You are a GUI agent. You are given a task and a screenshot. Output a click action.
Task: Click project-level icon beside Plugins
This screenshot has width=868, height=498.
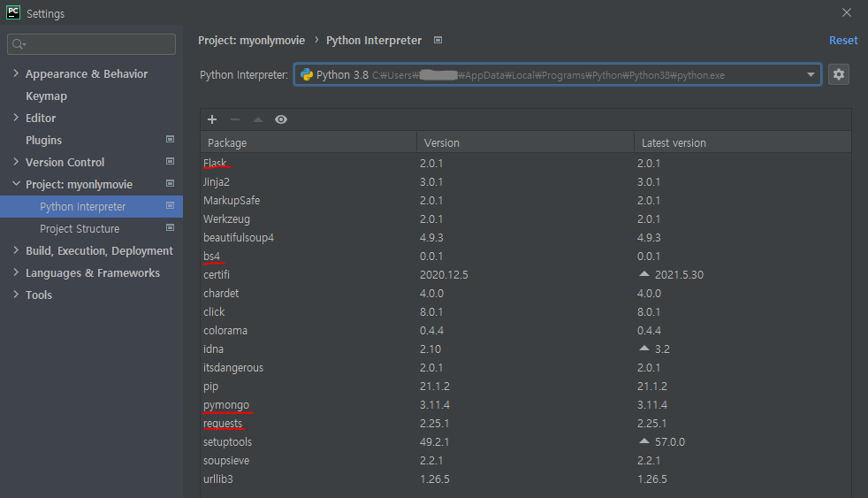(x=170, y=140)
